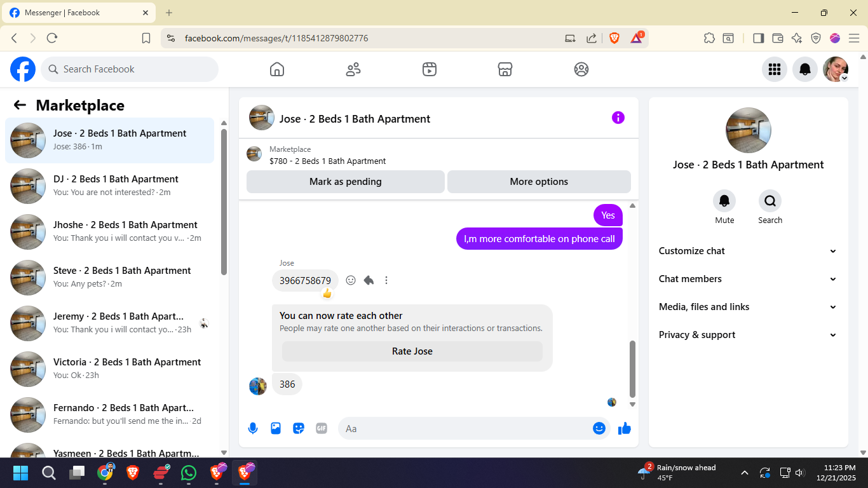Expand Chat members section
The height and width of the screenshot is (488, 868).
[x=749, y=279]
